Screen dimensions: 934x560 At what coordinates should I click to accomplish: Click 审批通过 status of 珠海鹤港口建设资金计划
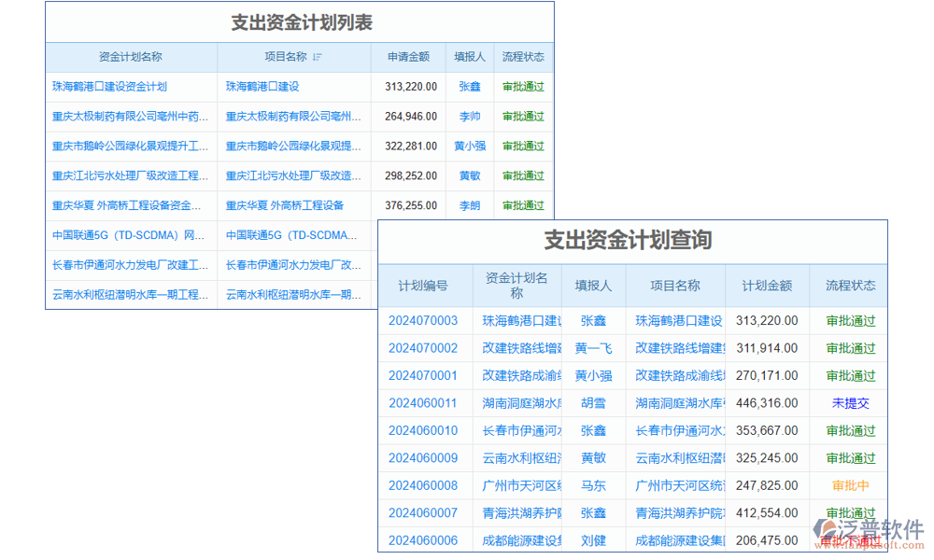523,86
